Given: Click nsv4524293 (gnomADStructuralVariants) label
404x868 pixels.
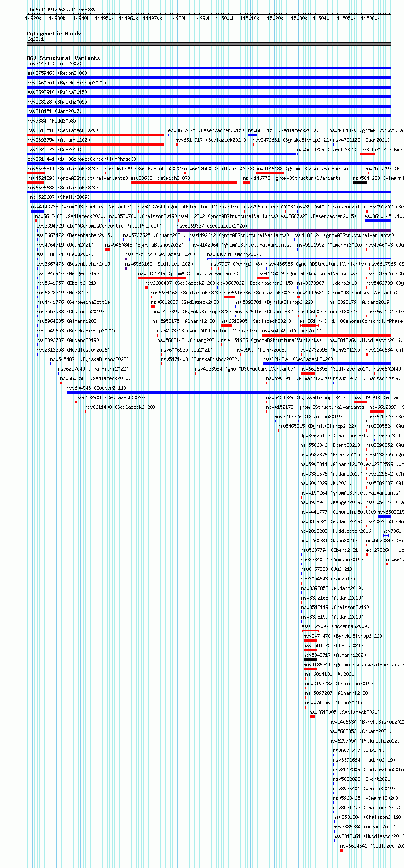Looking at the screenshot, I should [x=77, y=179].
